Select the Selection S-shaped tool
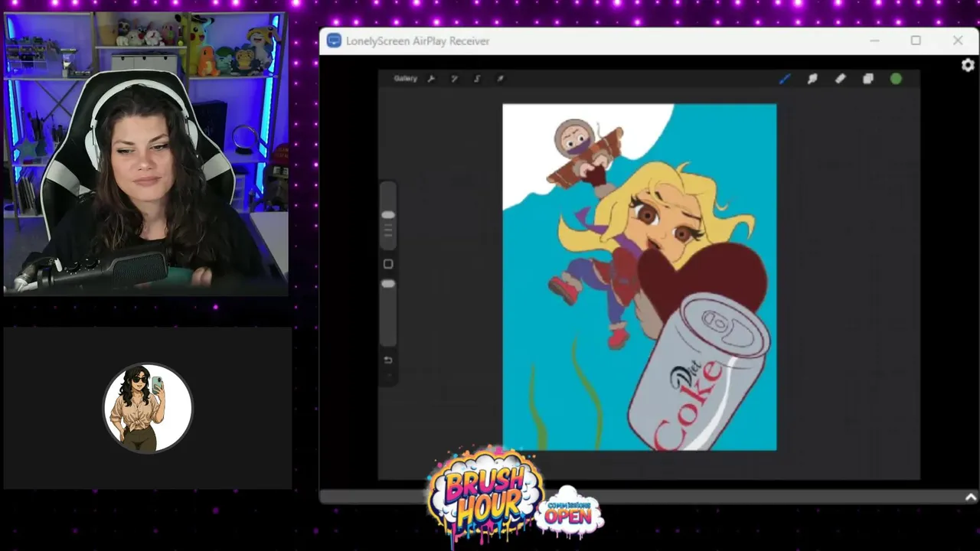Viewport: 980px width, 551px height. click(x=477, y=78)
